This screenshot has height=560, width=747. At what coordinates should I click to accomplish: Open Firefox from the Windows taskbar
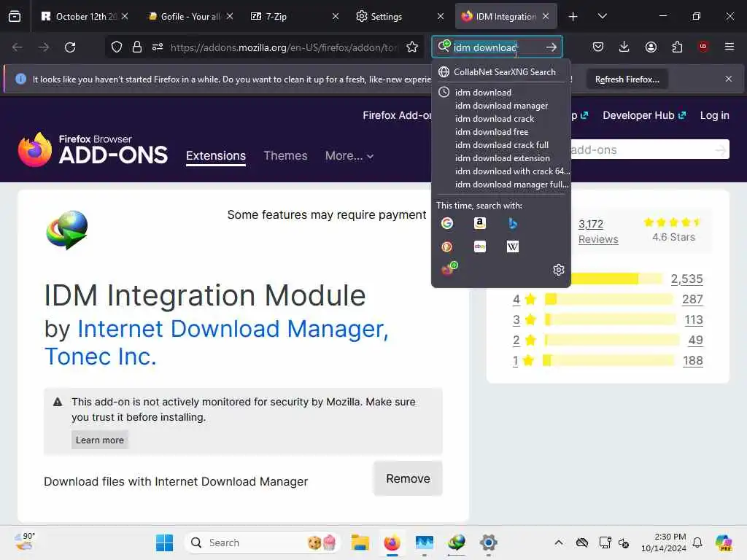pos(392,542)
